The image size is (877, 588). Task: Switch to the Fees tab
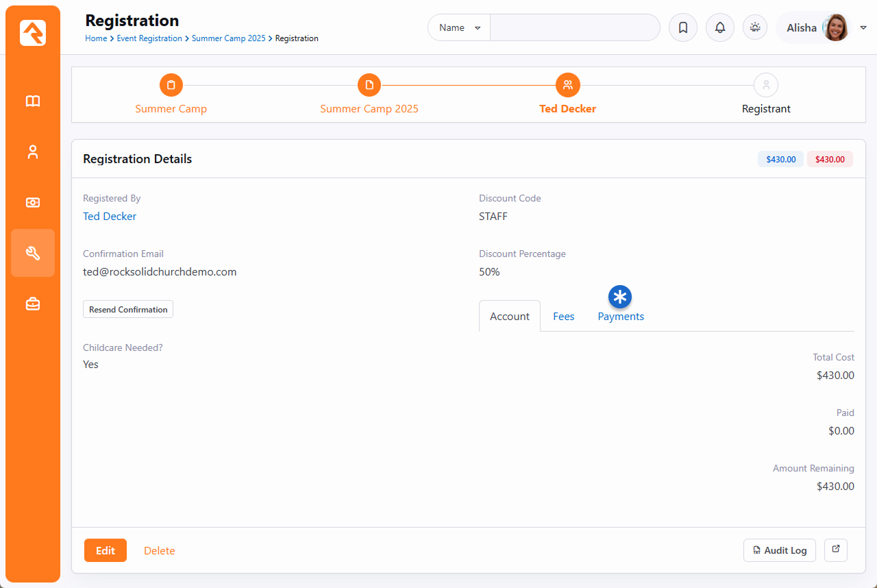pyautogui.click(x=563, y=317)
